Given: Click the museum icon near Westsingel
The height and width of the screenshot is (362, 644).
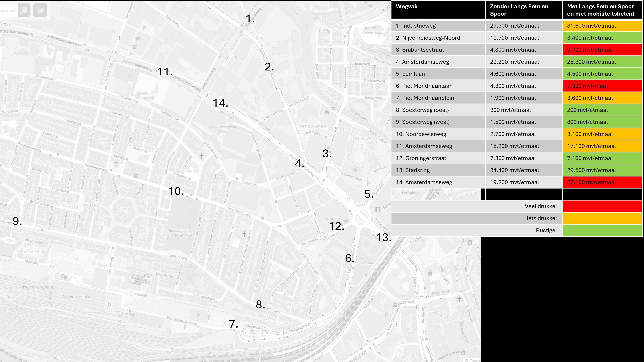Looking at the screenshot, I should pyautogui.click(x=470, y=242).
